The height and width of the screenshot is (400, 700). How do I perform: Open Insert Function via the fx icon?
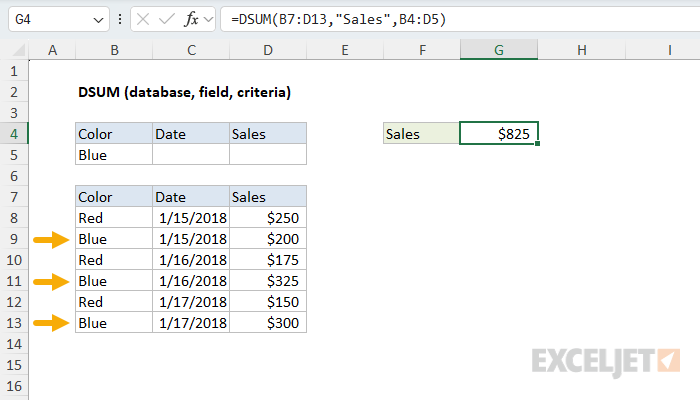(191, 19)
